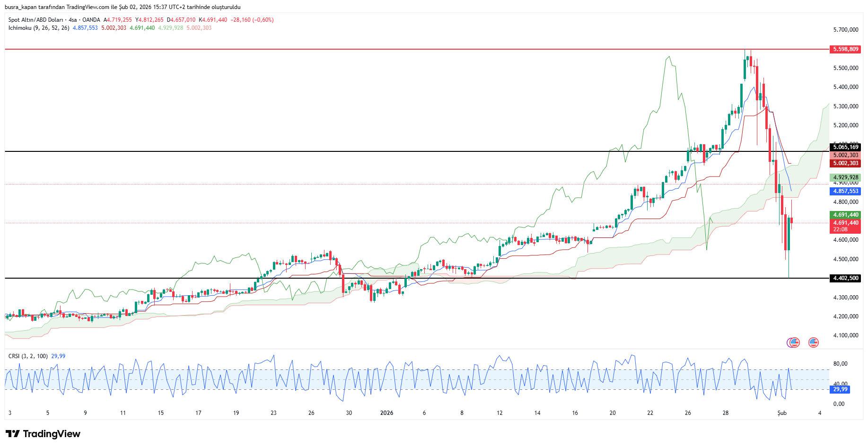Viewport: 868px width, 448px height.
Task: Click the US flag event icon overlapping purple circle
Action: [x=795, y=343]
